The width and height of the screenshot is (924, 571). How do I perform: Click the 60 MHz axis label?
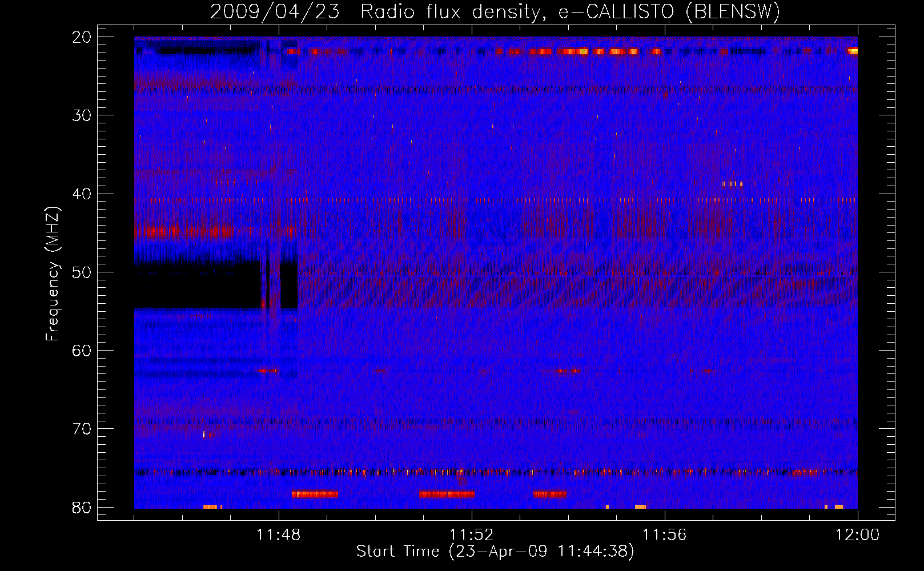click(82, 351)
